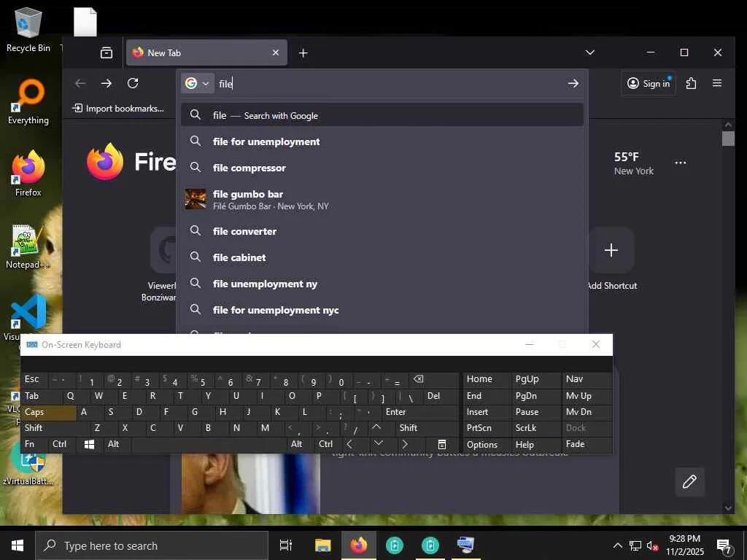The image size is (747, 560).
Task: Click space bar on On-Screen Keyboard
Action: point(208,444)
